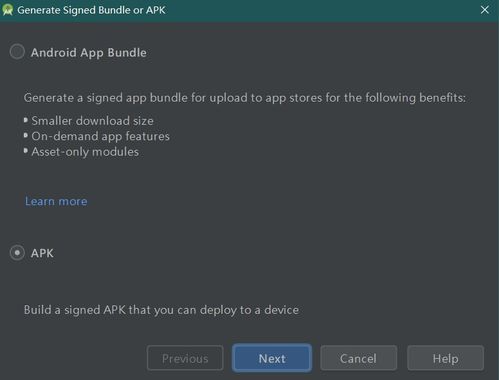Click bullet marker before On-demand app features
The width and height of the screenshot is (499, 380).
point(26,135)
